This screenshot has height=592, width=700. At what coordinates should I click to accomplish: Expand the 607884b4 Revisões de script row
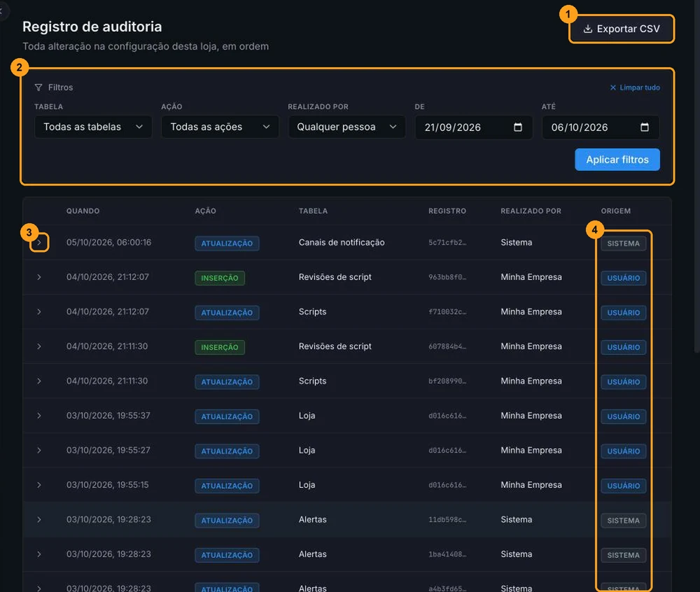point(39,346)
